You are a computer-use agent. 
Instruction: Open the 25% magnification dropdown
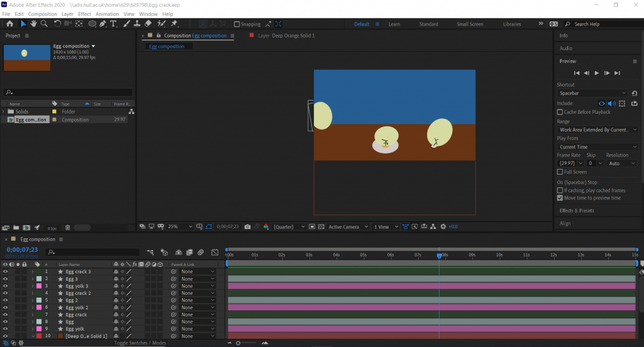coord(176,226)
